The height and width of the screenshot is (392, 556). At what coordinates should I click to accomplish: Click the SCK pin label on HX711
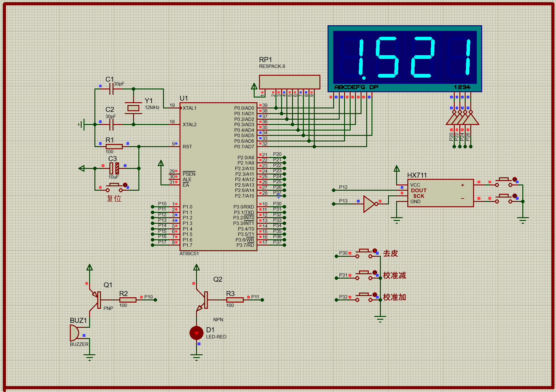[x=419, y=196]
